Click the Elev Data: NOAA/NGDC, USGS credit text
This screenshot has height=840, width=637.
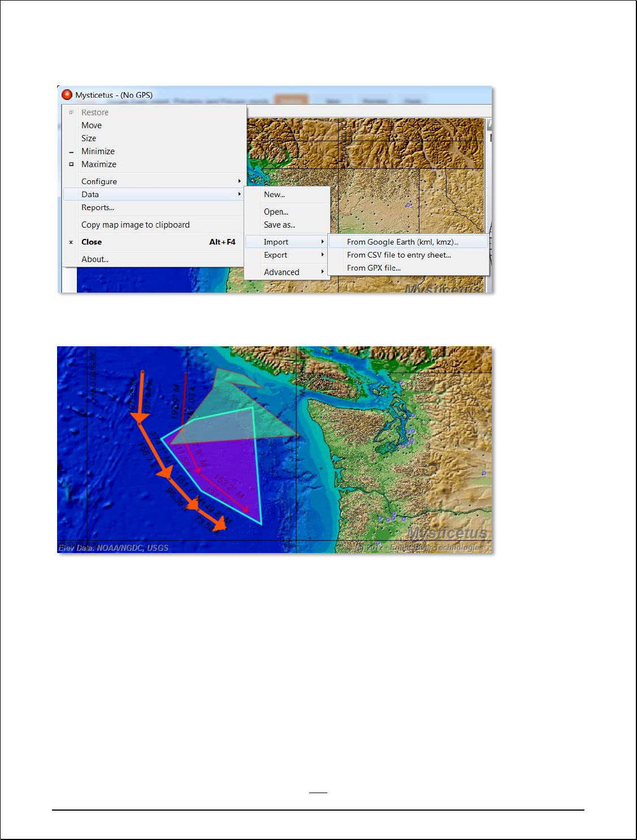[114, 548]
